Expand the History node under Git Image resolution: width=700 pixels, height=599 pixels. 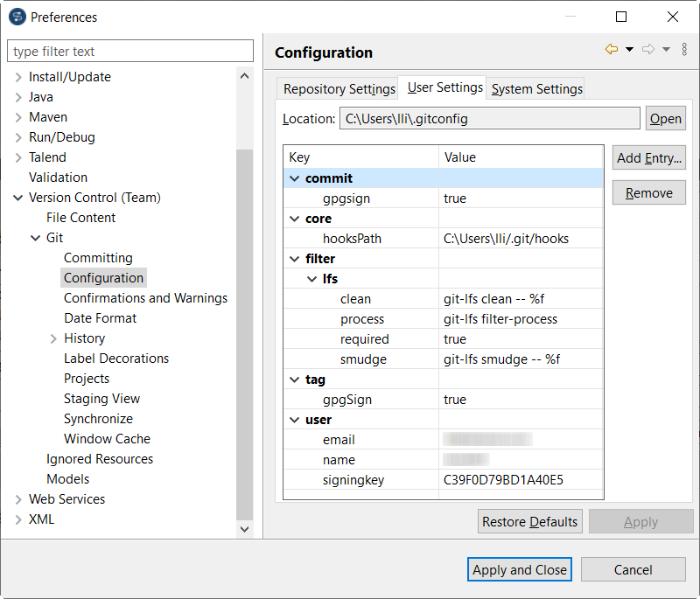tap(52, 338)
